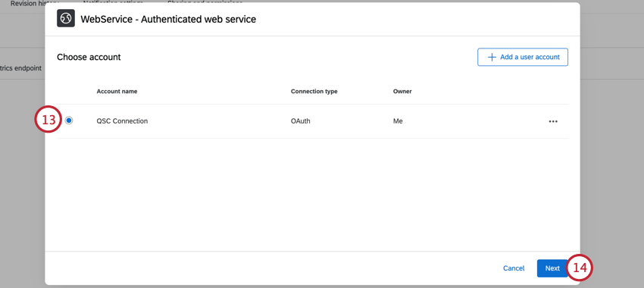Click the Next button

[x=552, y=268]
